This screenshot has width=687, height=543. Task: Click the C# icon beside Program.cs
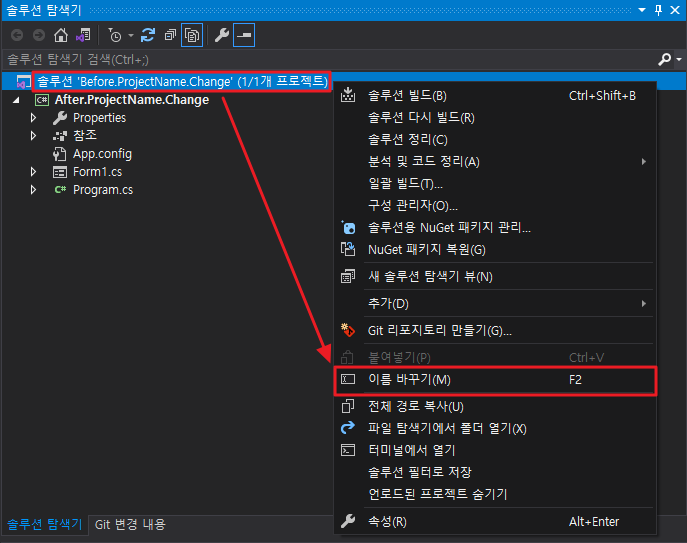[x=60, y=190]
